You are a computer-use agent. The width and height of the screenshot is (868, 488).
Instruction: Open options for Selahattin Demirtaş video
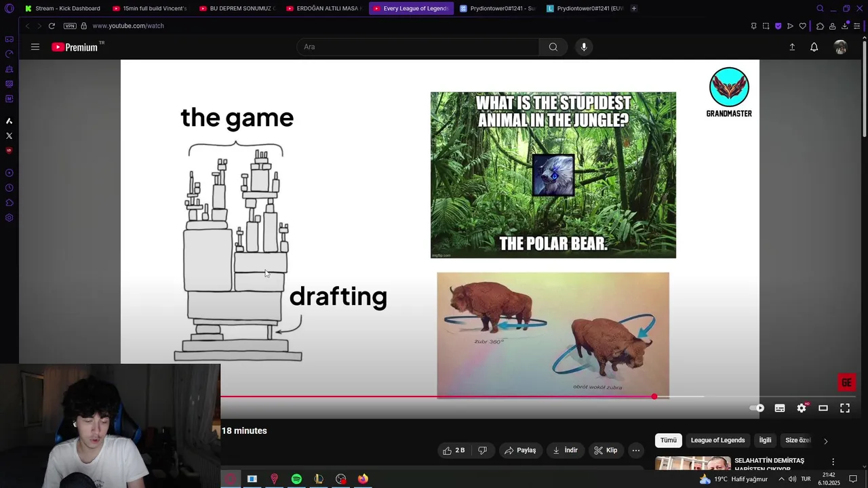coord(833,462)
